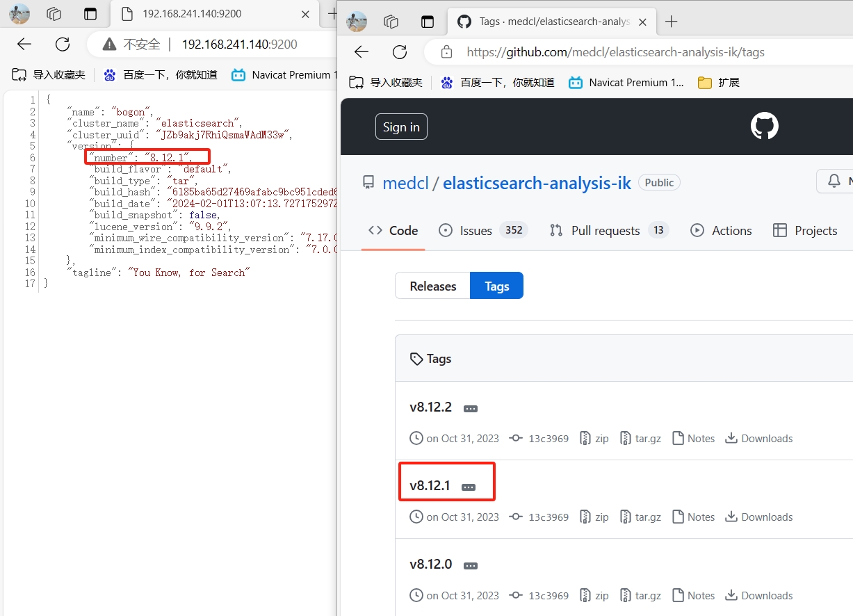Image resolution: width=853 pixels, height=616 pixels.
Task: Click the "cluster_name": "elasticsearch" JSON line
Action: pos(154,123)
